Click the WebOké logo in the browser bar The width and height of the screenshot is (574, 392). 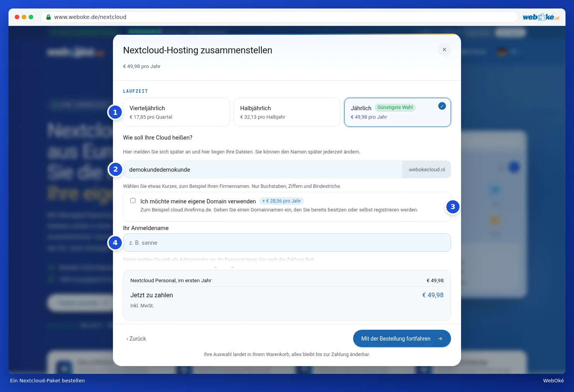[x=541, y=17]
